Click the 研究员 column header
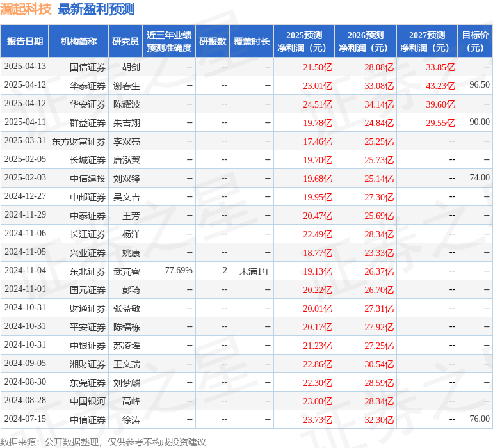This screenshot has width=493, height=448. (x=125, y=42)
